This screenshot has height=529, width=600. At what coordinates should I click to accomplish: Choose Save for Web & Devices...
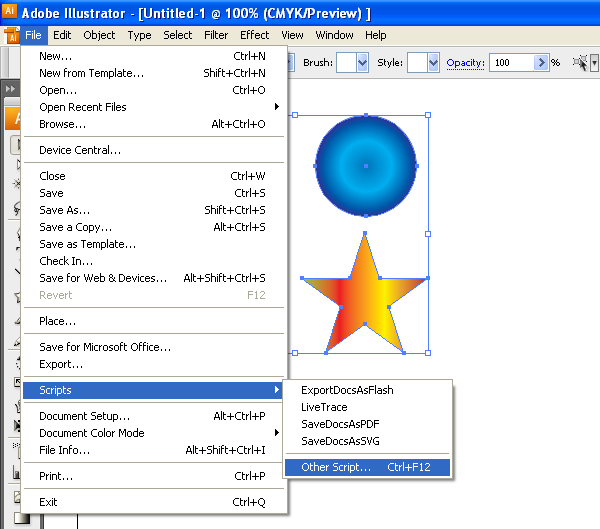[153, 278]
